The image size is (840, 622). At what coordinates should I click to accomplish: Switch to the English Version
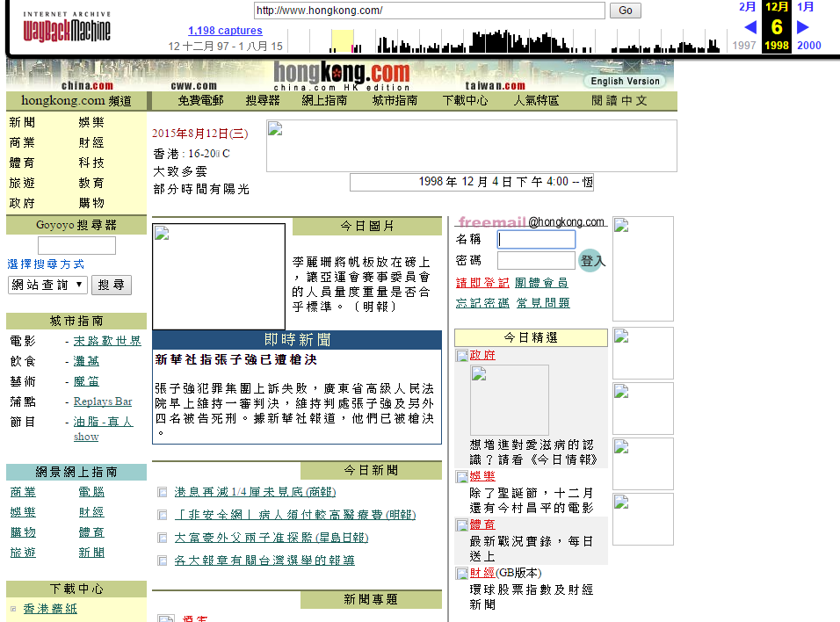pyautogui.click(x=625, y=81)
